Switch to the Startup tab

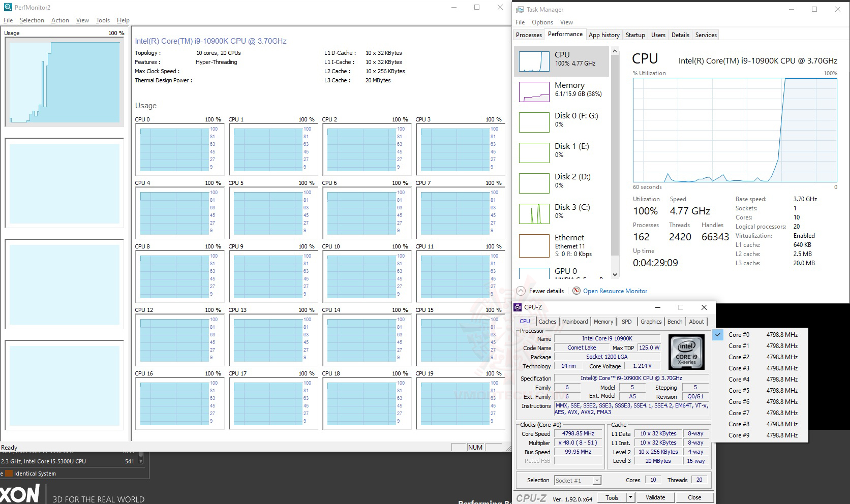(x=635, y=35)
